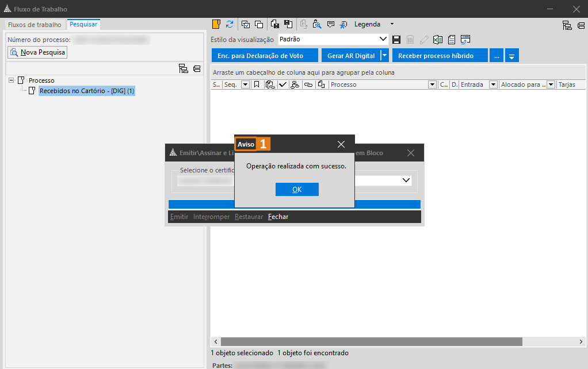Image resolution: width=588 pixels, height=369 pixels.
Task: Click the speech bubble comment icon
Action: [x=331, y=24]
